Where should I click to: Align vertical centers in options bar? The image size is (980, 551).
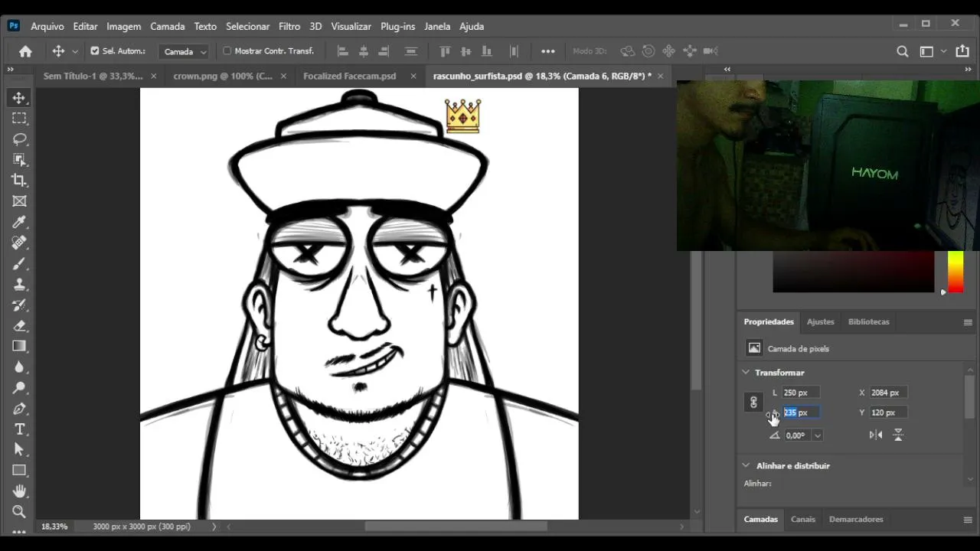[465, 51]
